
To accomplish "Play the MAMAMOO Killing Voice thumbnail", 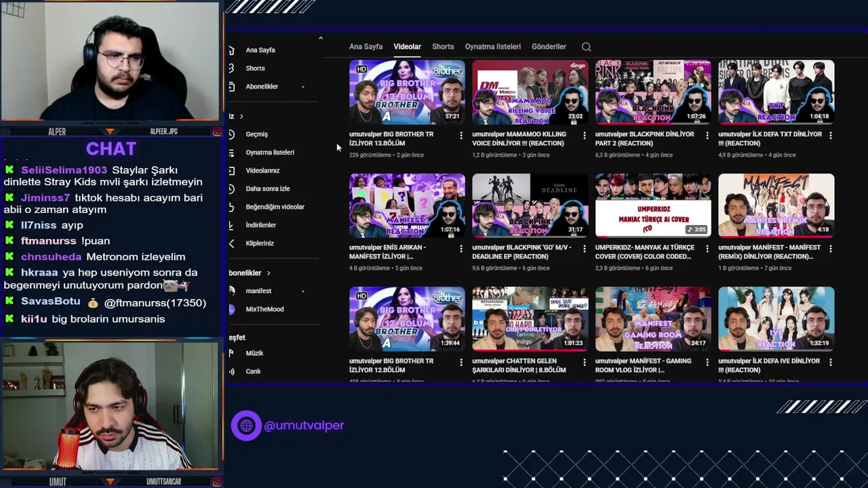I will click(530, 92).
